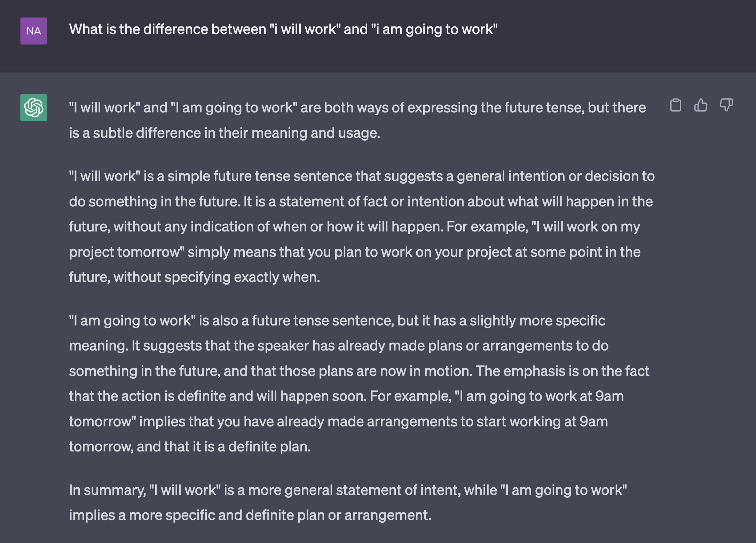Copy the response using the clipboard icon

676,105
